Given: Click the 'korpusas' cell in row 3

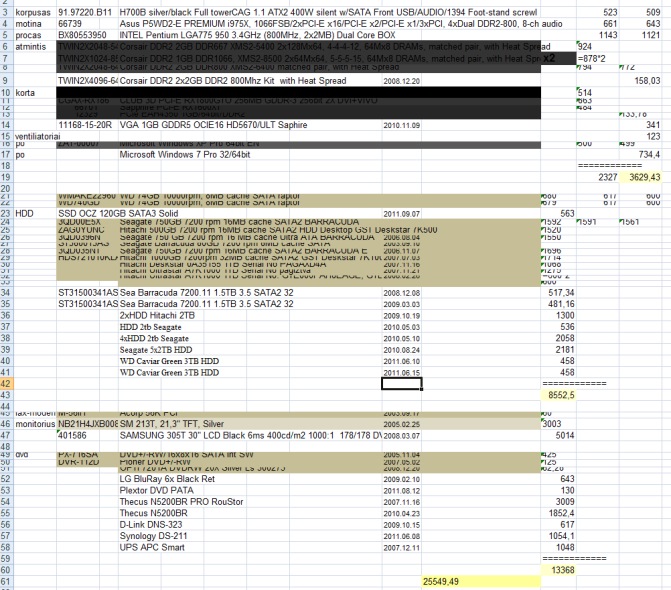Looking at the screenshot, I should point(34,12).
